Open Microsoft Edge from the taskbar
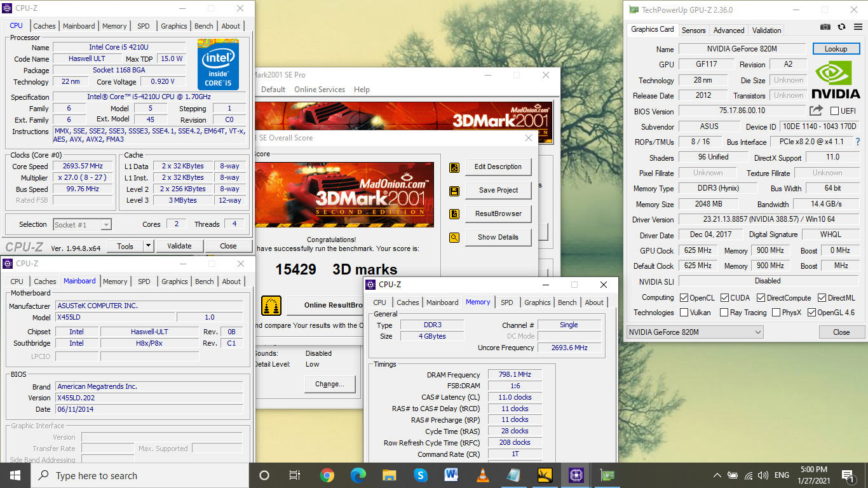Viewport: 868px width, 488px height. [x=358, y=475]
